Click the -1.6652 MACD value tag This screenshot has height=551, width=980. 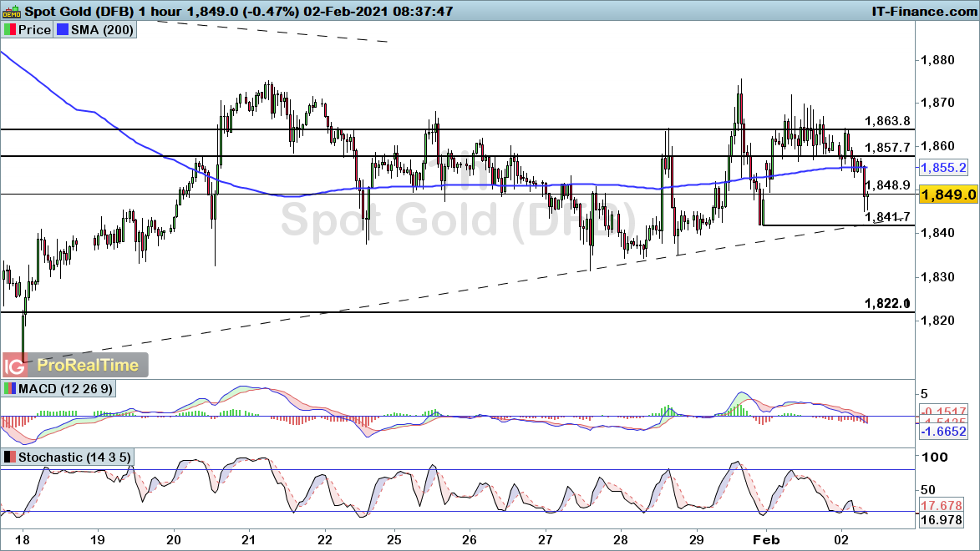[x=944, y=432]
